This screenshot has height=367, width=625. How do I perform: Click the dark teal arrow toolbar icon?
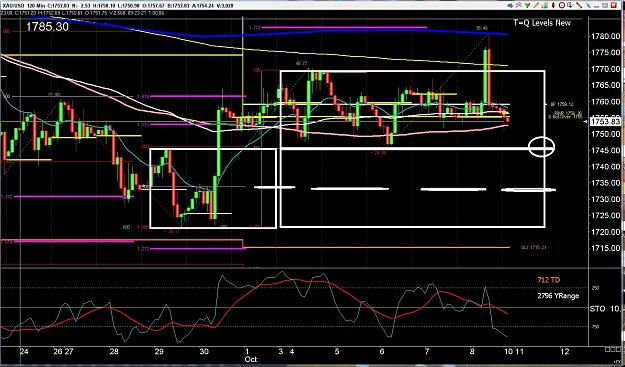(x=510, y=6)
